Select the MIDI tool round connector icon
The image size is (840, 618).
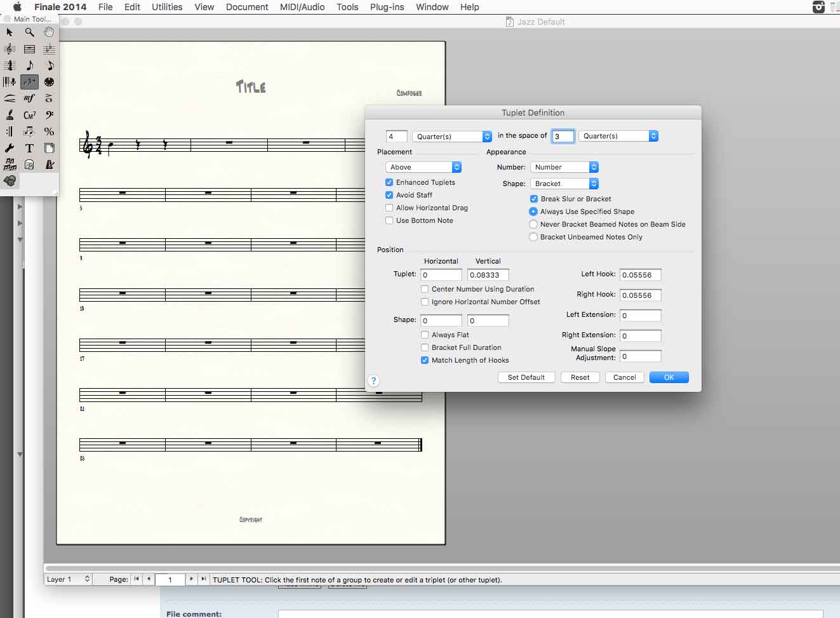point(49,82)
